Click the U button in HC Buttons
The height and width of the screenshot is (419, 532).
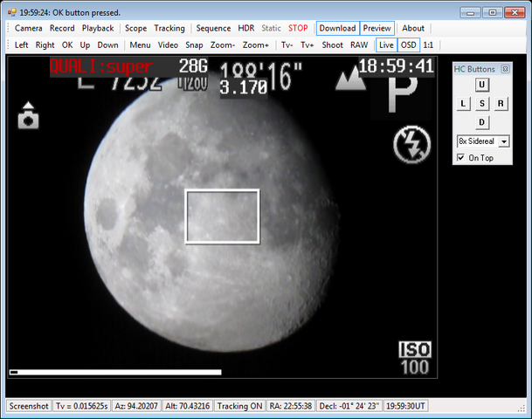[482, 85]
